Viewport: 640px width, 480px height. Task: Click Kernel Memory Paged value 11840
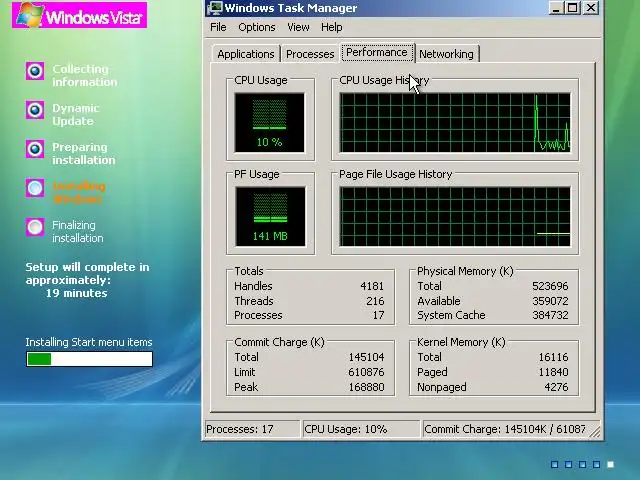click(553, 372)
